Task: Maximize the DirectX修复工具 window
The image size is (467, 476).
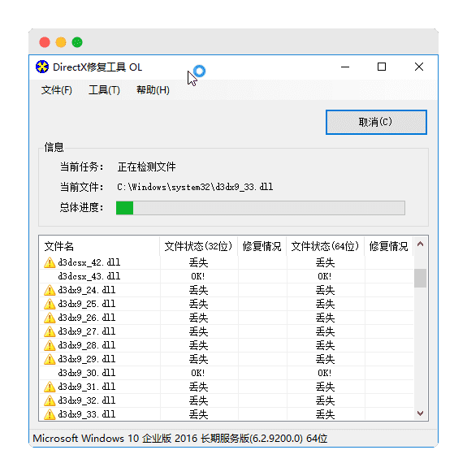Action: 382,67
